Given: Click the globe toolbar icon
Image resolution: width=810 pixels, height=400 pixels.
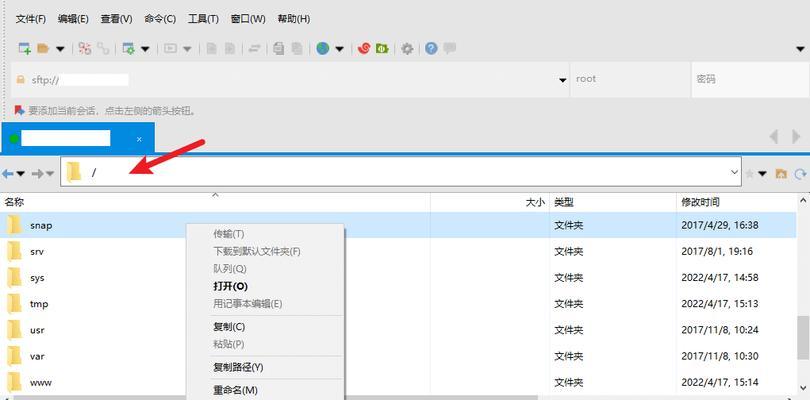Looking at the screenshot, I should (323, 49).
